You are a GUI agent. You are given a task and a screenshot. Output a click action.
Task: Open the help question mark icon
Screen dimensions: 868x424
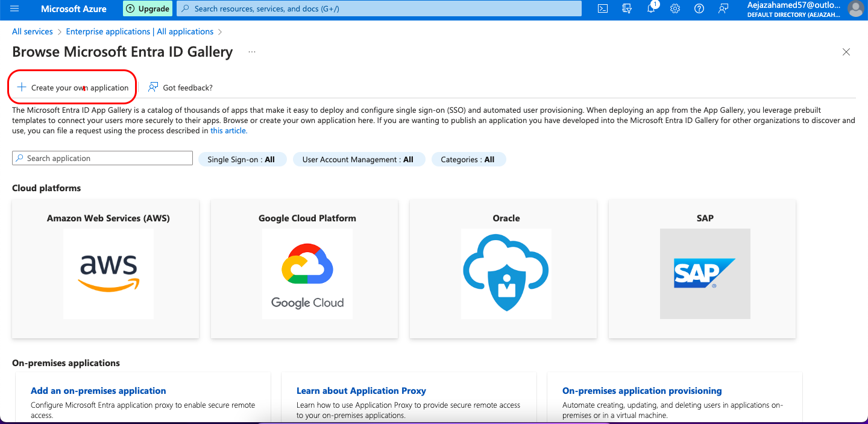699,9
